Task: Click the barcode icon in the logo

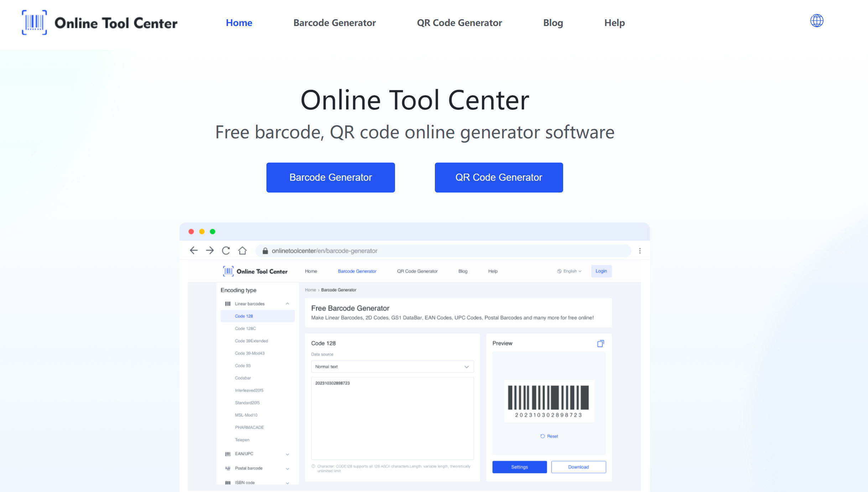Action: 34,23
